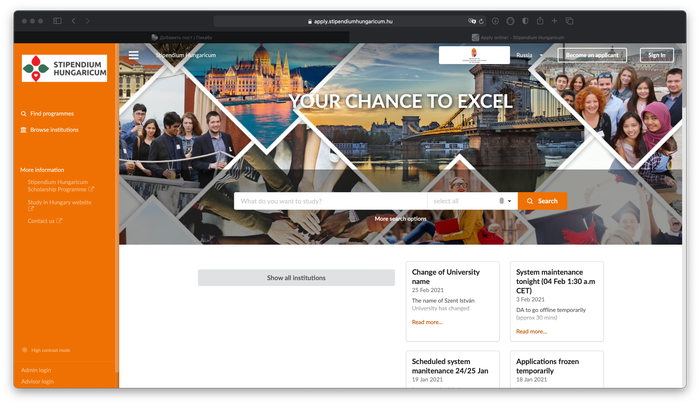Click the Sign In button

[656, 55]
